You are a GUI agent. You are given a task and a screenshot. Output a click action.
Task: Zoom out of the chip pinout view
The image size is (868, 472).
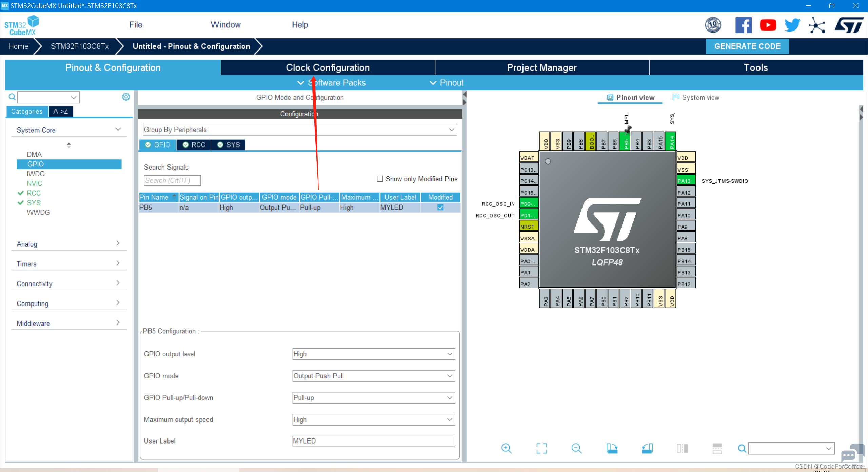point(576,448)
